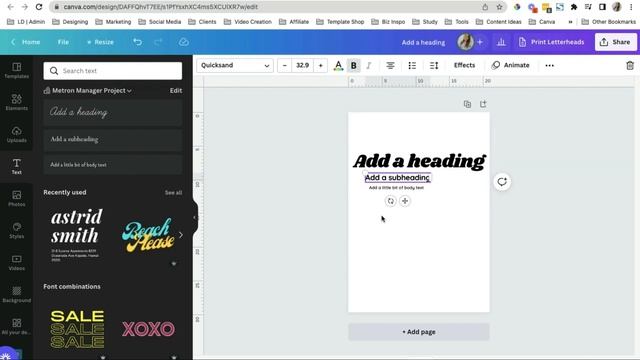See all recently used text styles

coord(173,193)
